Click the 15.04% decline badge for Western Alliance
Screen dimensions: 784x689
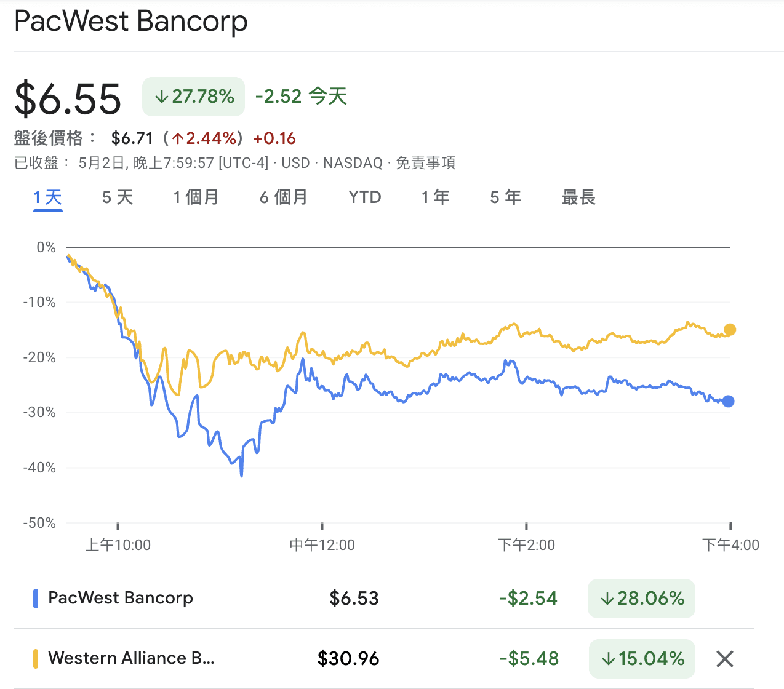(x=642, y=659)
